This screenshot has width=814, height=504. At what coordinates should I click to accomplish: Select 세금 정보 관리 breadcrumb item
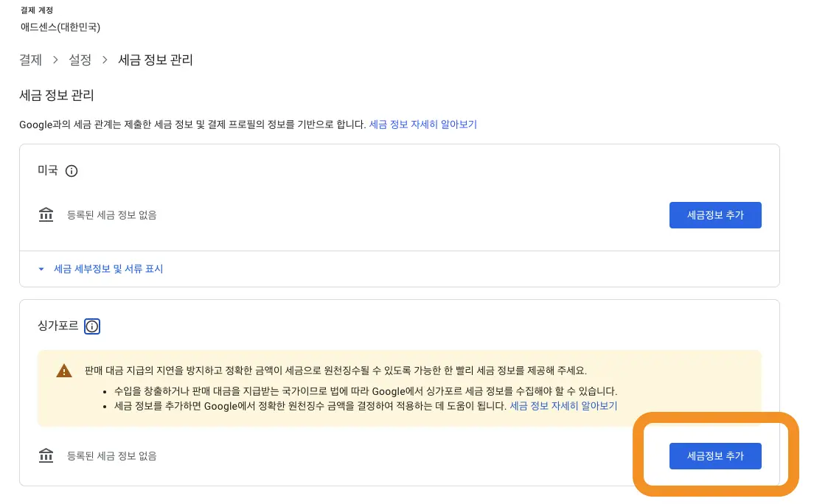click(156, 60)
